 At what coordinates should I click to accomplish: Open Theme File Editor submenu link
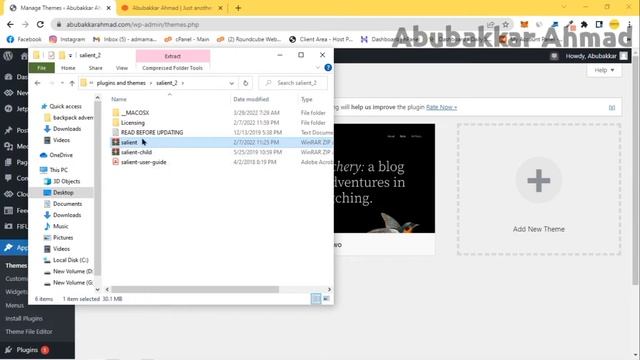pos(29,331)
